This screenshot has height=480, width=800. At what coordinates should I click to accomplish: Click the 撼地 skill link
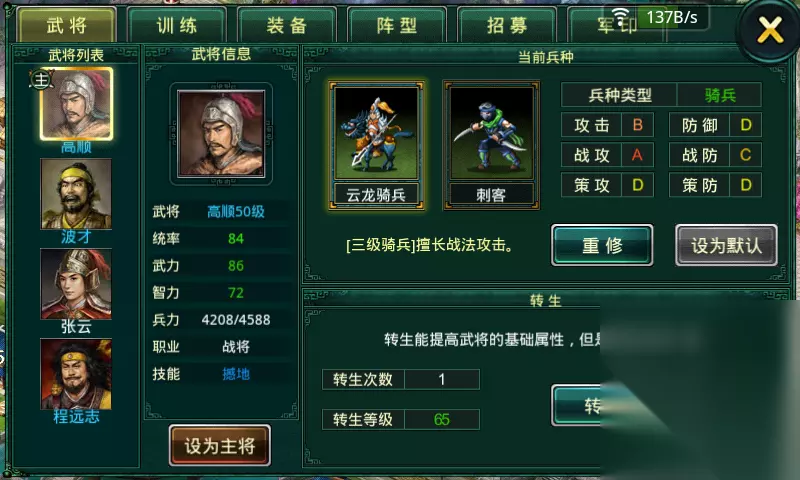[x=236, y=374]
